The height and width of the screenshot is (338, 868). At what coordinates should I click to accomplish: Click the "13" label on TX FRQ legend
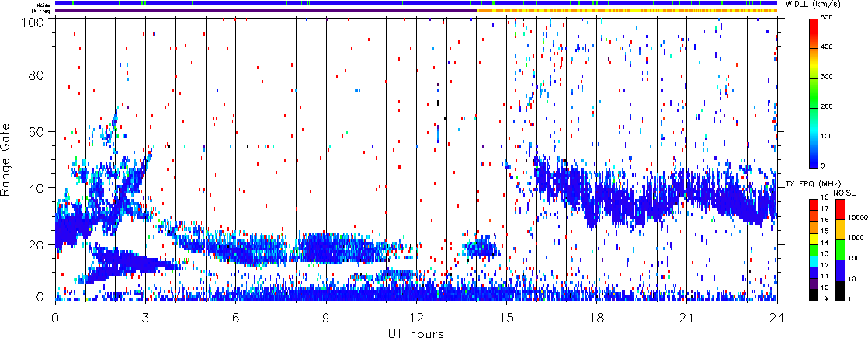pyautogui.click(x=825, y=254)
